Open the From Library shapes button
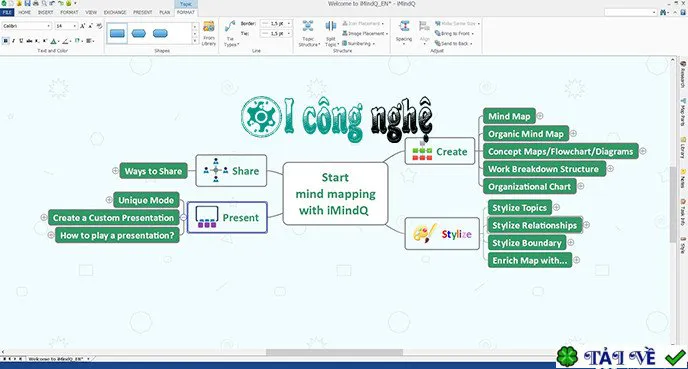Viewport: 688px width, 369px height. [209, 34]
